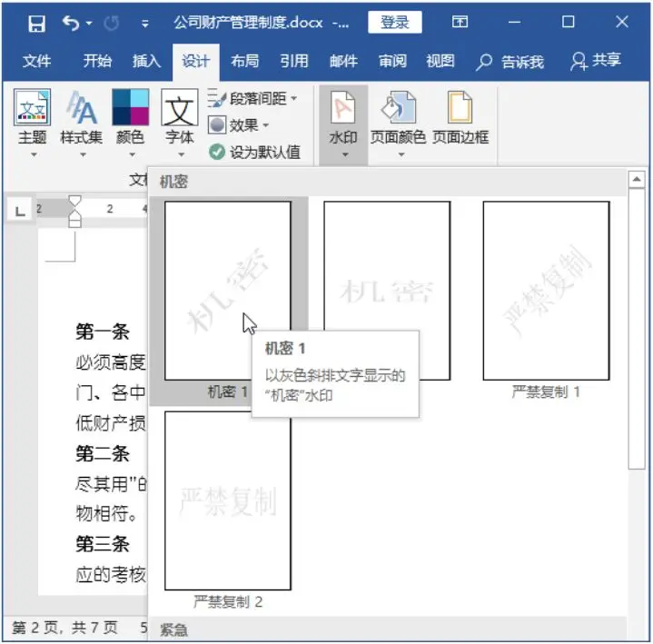Select the horizontal 机密 watermark thumbnail
Screen dimensions: 653x644
[x=387, y=291]
